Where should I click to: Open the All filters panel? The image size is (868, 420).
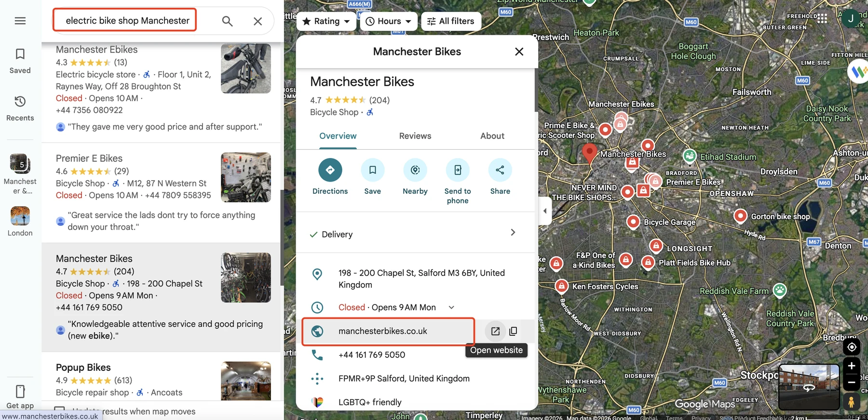click(x=451, y=21)
